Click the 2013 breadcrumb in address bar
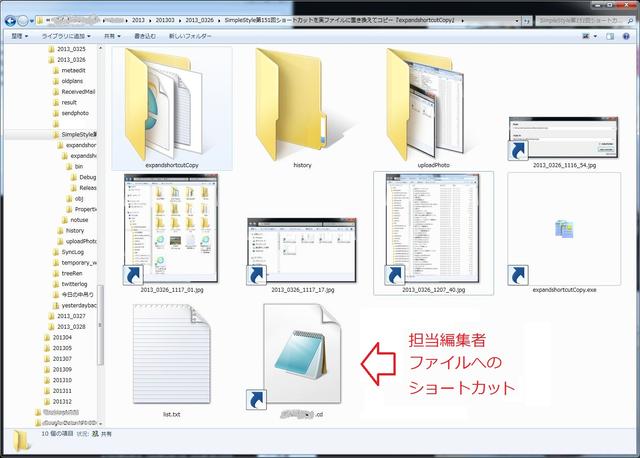 click(x=138, y=20)
